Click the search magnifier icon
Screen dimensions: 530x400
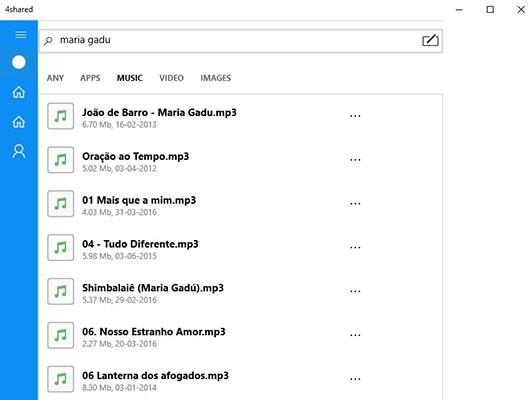pyautogui.click(x=48, y=41)
